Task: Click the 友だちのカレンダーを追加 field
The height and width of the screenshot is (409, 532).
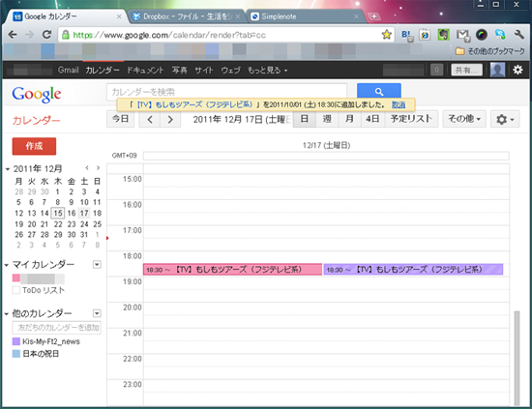Action: pos(57,328)
